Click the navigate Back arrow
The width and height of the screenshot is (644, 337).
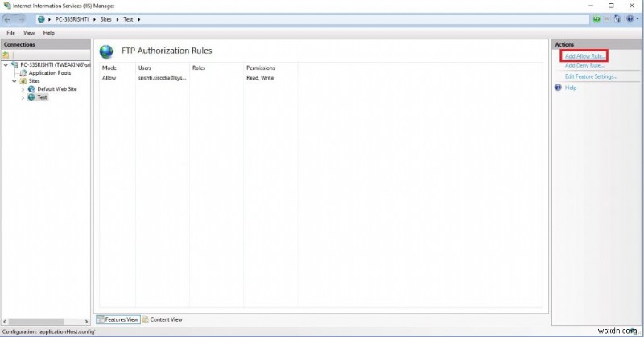pos(7,18)
